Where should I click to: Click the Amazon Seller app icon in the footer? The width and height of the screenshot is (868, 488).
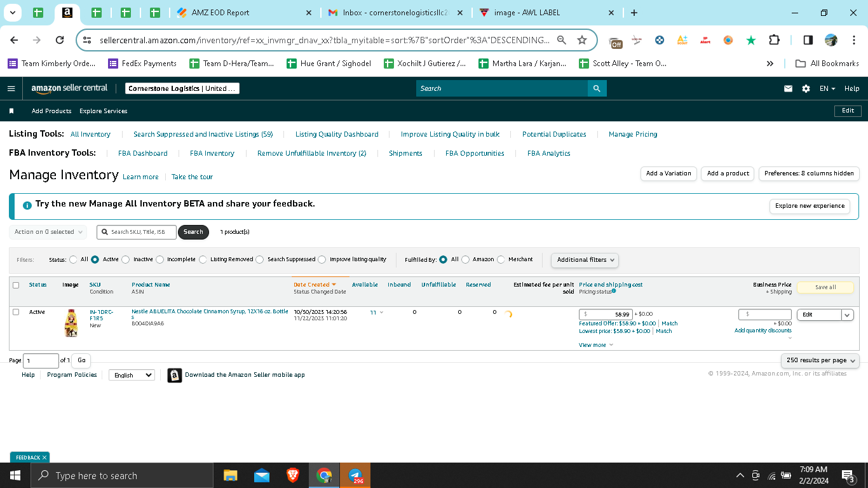click(175, 376)
